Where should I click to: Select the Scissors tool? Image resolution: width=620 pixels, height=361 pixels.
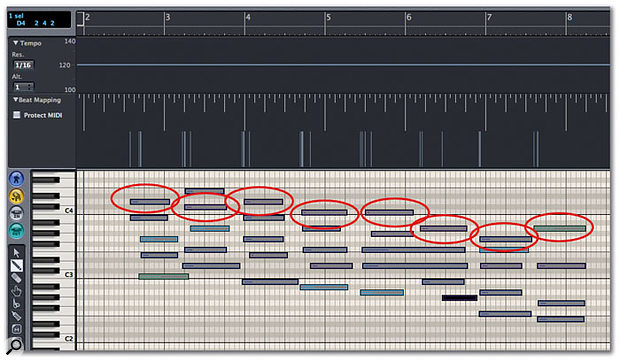[16, 303]
